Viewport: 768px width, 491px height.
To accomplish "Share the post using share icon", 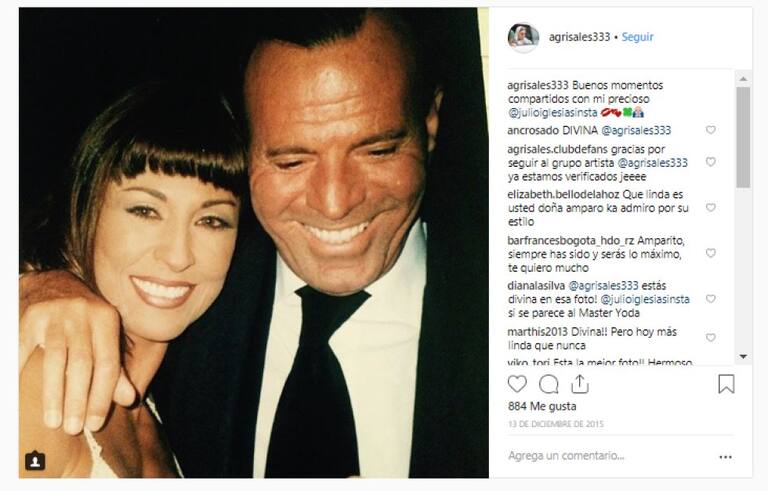I will [580, 384].
